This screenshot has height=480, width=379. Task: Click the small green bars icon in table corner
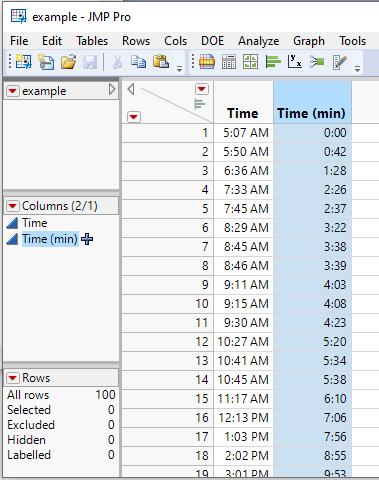coord(200,104)
